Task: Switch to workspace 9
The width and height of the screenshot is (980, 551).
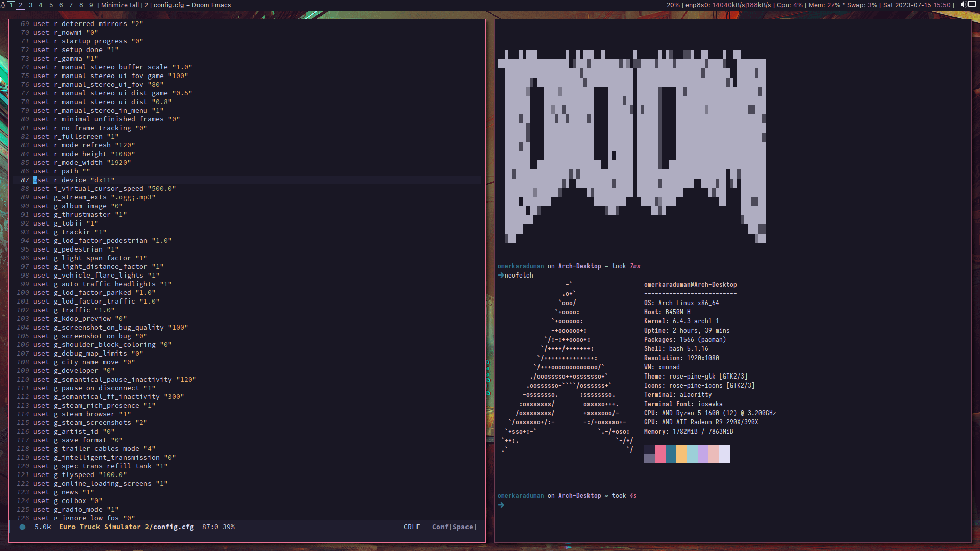Action: (91, 5)
